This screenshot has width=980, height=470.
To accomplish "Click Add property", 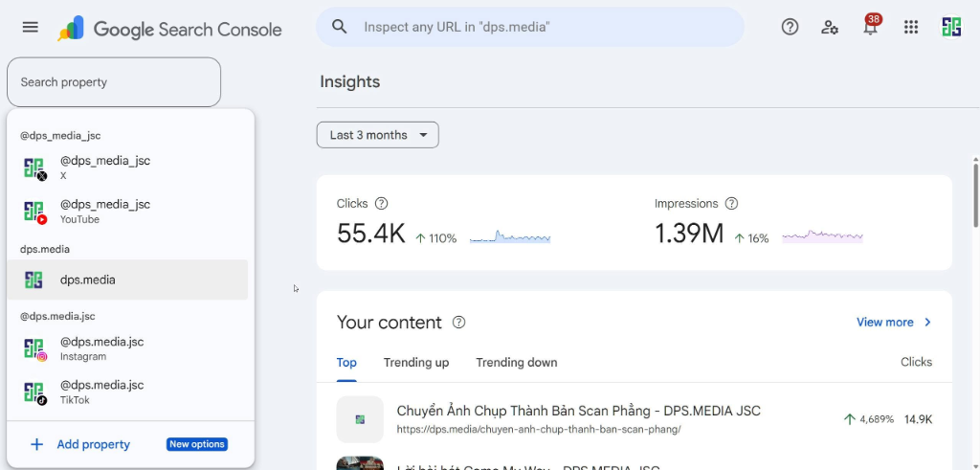I will (93, 444).
